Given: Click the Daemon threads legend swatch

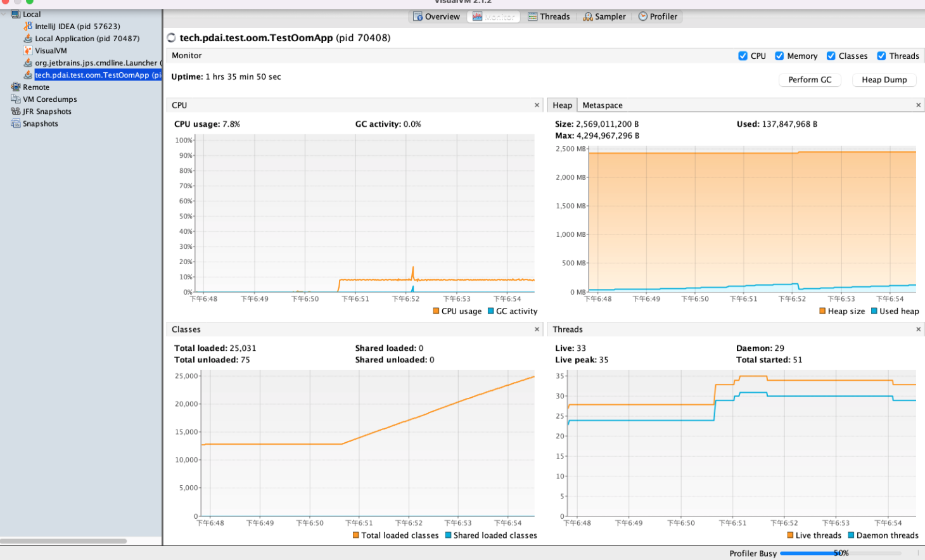Looking at the screenshot, I should coord(851,535).
